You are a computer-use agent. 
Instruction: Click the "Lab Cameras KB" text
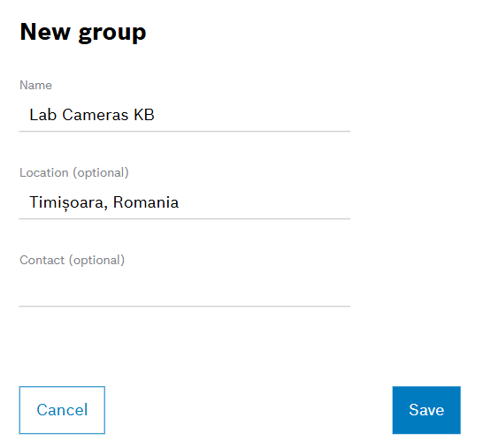[92, 115]
